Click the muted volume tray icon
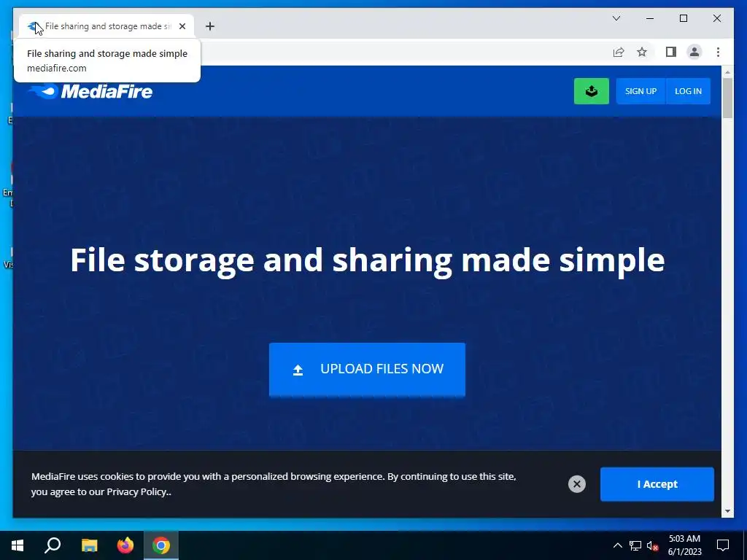 tap(652, 545)
